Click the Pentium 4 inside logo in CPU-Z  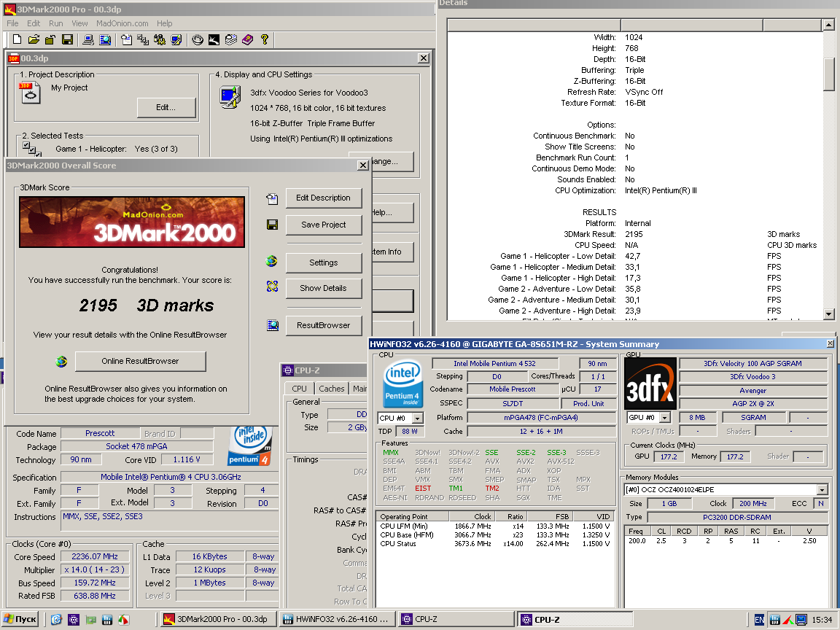tap(249, 446)
